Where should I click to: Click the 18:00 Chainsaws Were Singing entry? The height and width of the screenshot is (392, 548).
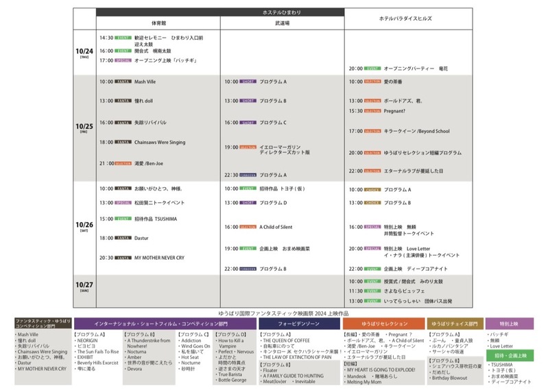(142, 143)
